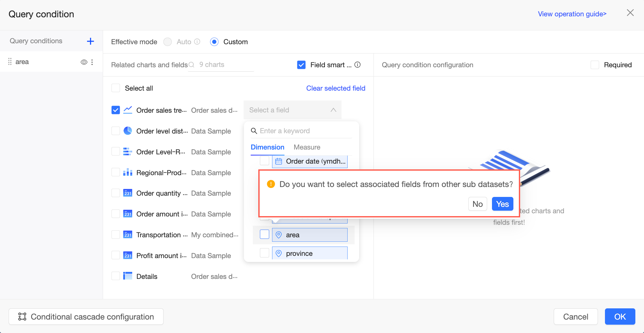Tick the Select all checkbox

click(x=116, y=88)
